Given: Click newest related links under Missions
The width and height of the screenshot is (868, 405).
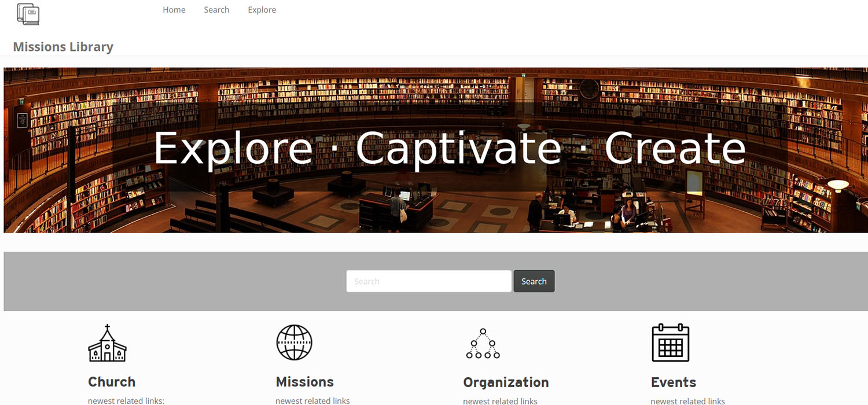Looking at the screenshot, I should point(312,401).
